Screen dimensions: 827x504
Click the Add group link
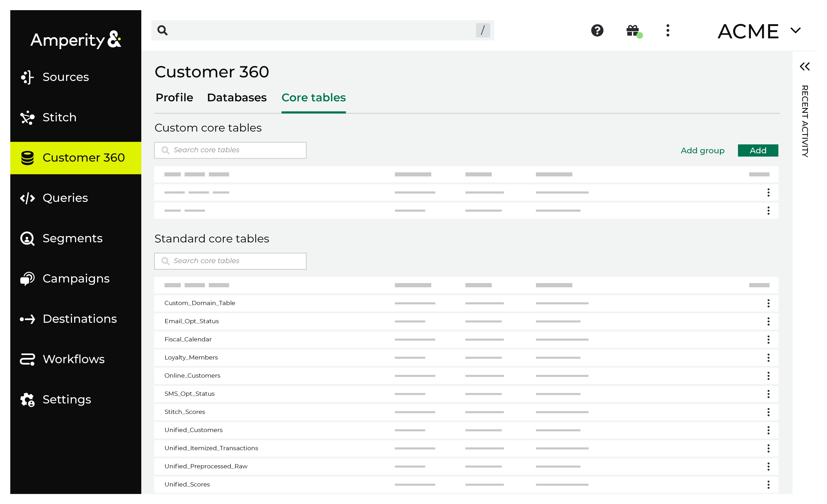[702, 151]
